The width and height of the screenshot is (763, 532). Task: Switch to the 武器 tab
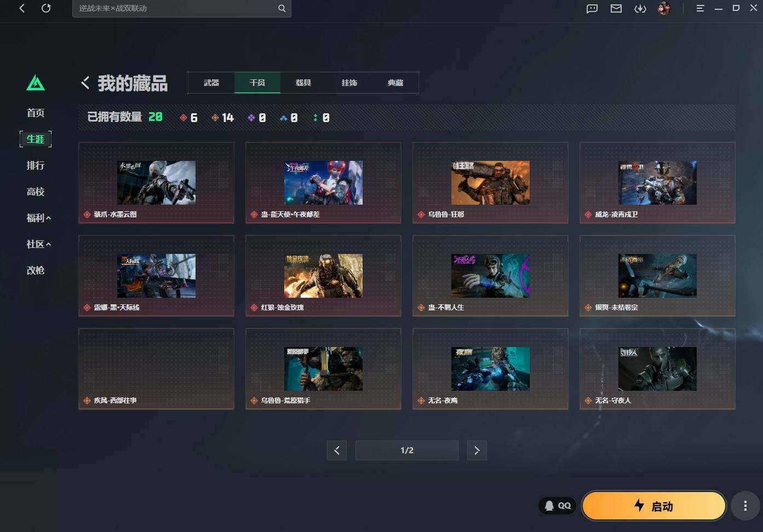tap(211, 83)
